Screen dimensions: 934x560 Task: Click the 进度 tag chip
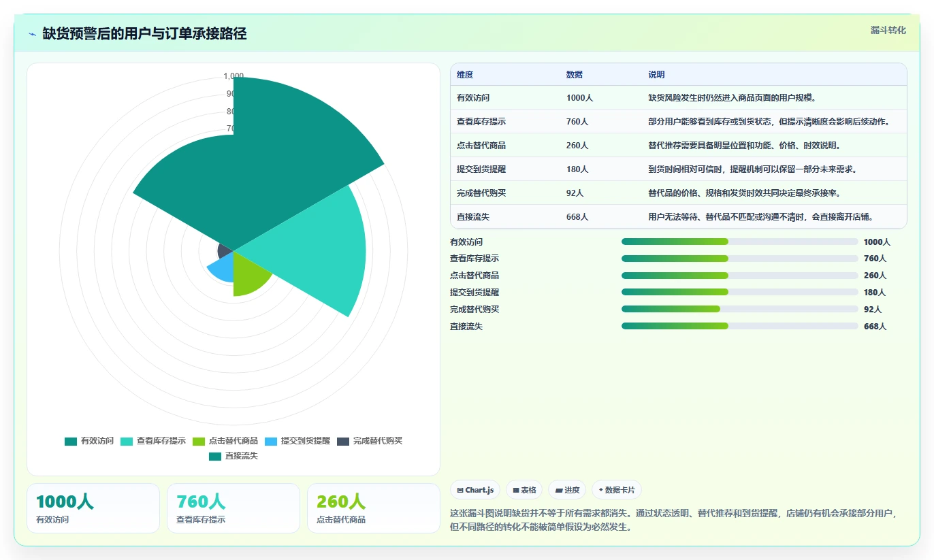point(567,490)
